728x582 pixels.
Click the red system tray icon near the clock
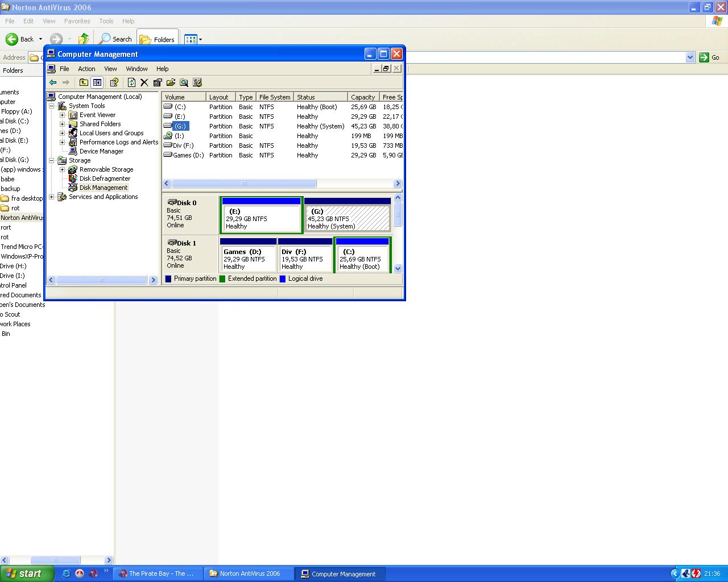tap(696, 573)
